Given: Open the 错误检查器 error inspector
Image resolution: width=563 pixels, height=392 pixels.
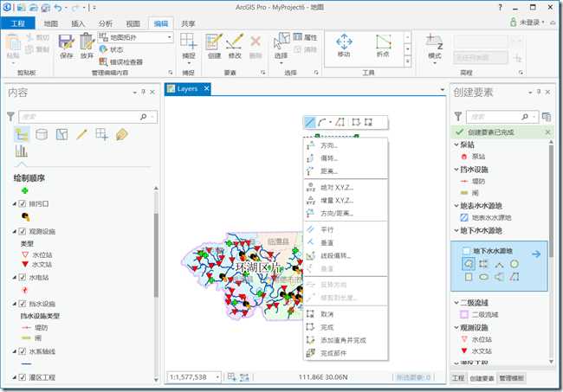Looking at the screenshot, I should [x=121, y=62].
